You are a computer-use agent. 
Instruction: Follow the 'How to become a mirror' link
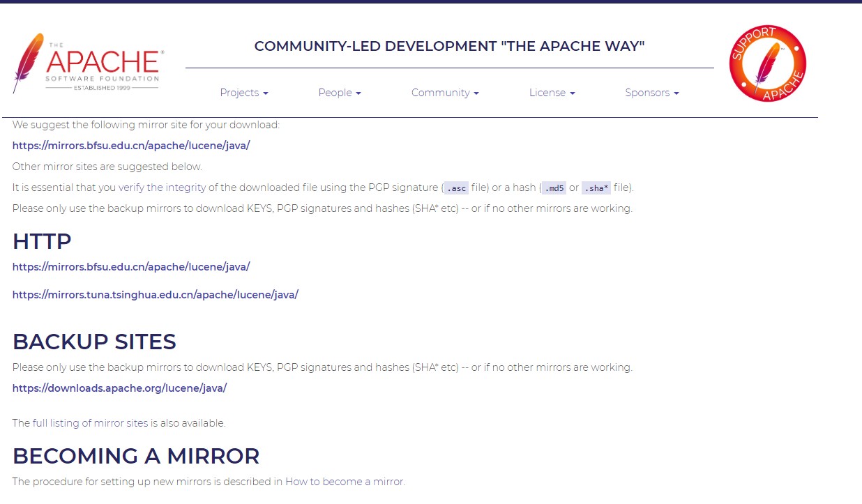pos(344,482)
